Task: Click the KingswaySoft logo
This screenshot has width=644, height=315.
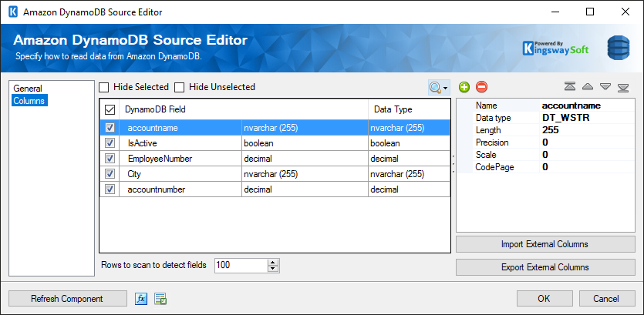Action: 555,48
